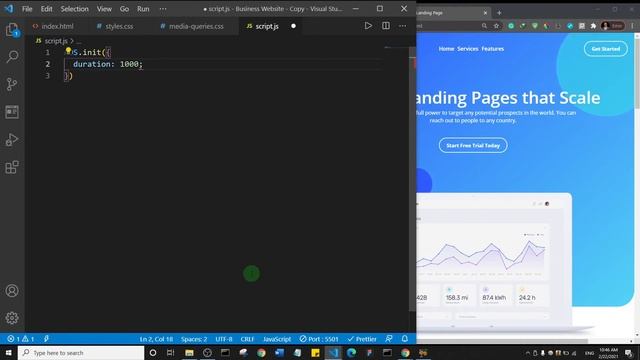Open File Explorer from the taskbar

[189, 353]
